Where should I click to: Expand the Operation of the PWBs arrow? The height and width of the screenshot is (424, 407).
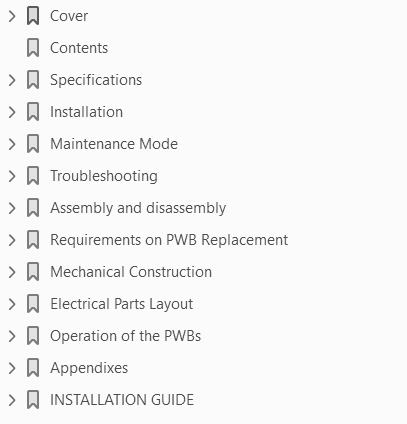(x=12, y=336)
